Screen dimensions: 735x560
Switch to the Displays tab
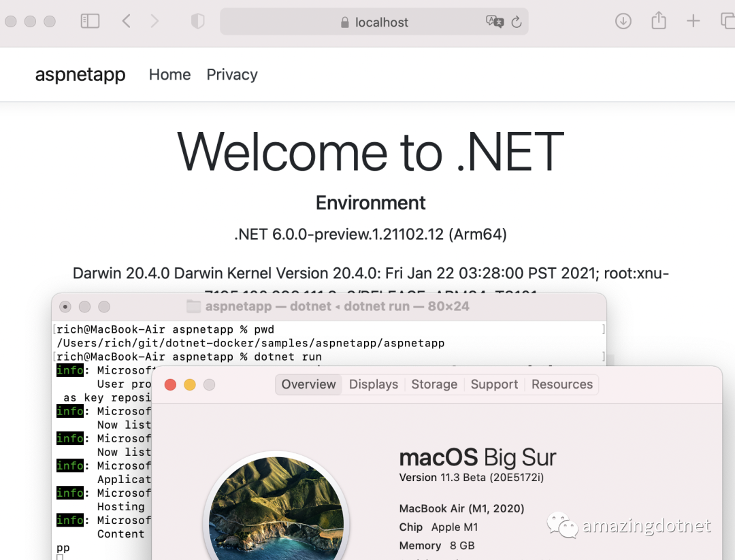coord(374,384)
